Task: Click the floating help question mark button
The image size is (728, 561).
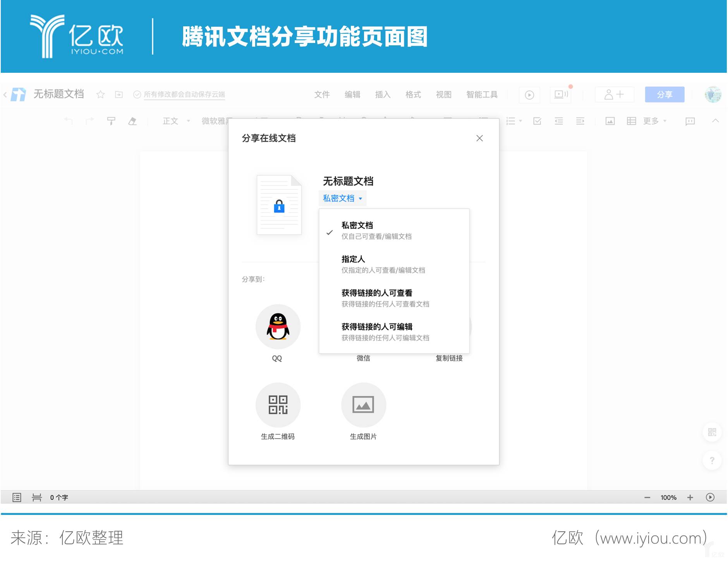Action: 712,460
